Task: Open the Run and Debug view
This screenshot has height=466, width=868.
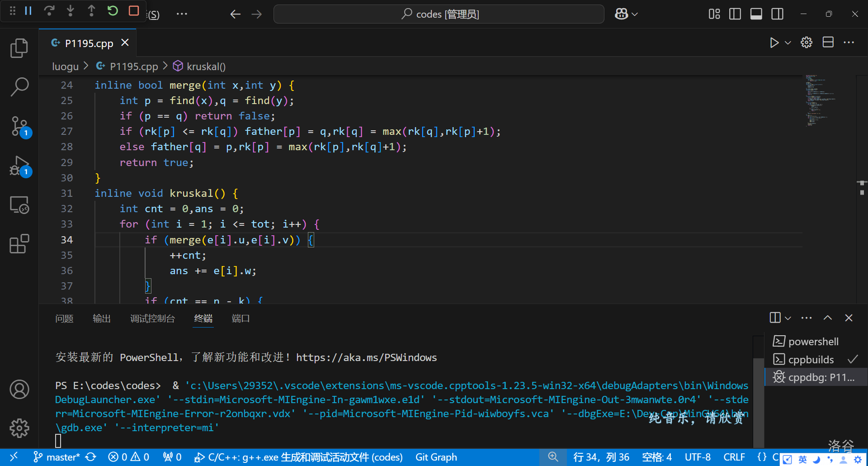Action: click(19, 166)
